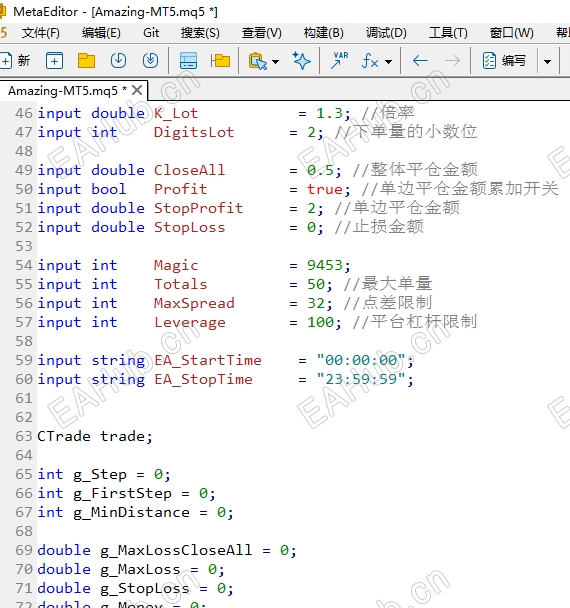Click the Compile (编写) button
This screenshot has height=608, width=570.
pos(504,60)
